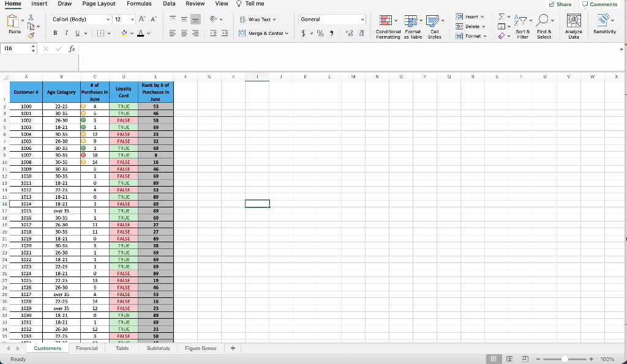Toggle Underline formatting
The image size is (627, 364).
click(x=78, y=33)
